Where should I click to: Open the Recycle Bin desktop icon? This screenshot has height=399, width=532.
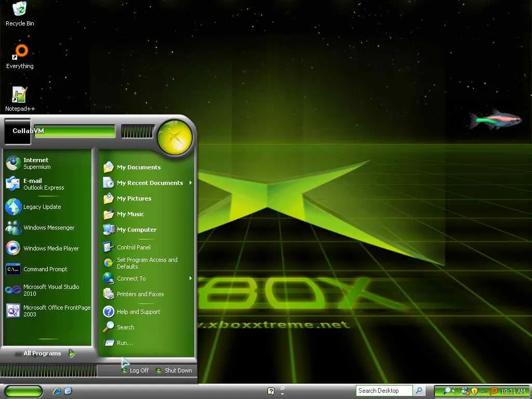20,14
